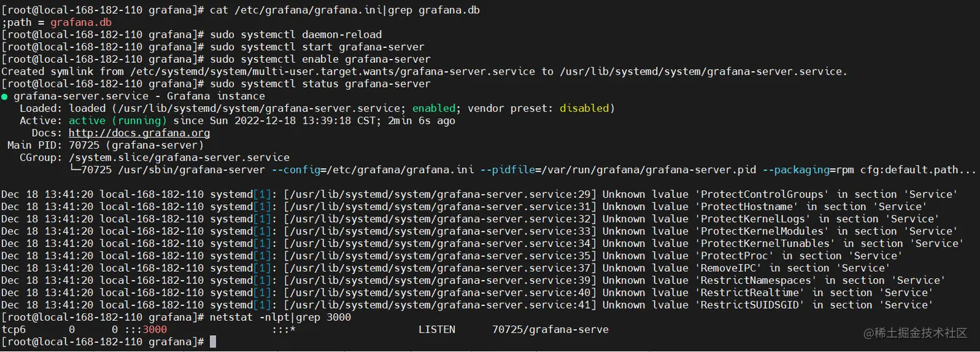Click the 'netstat -nlpt|grep 3000' command

(x=280, y=318)
